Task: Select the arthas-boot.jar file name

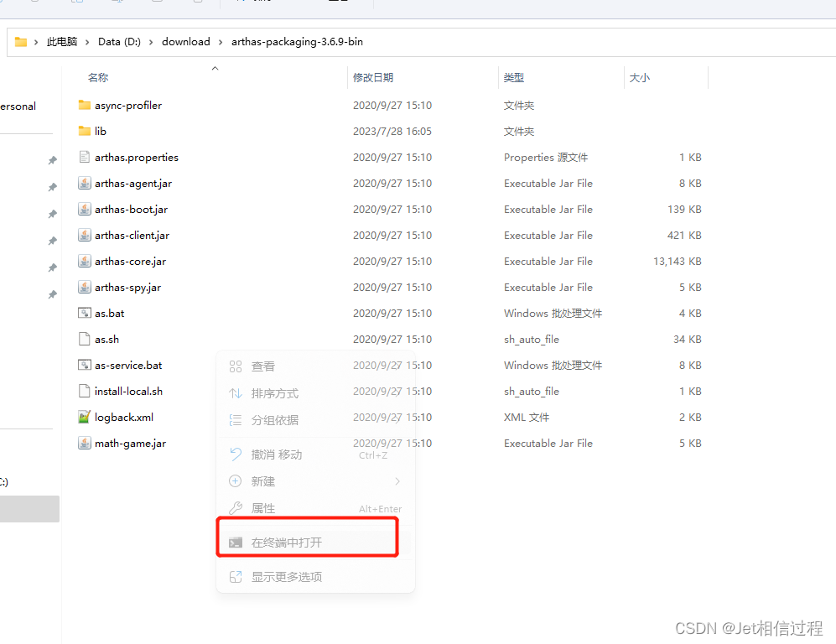Action: point(131,210)
